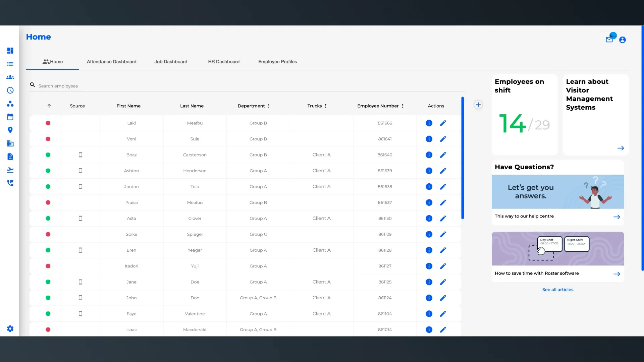Open the help centre arrow link
644x362 pixels.
pos(616,217)
